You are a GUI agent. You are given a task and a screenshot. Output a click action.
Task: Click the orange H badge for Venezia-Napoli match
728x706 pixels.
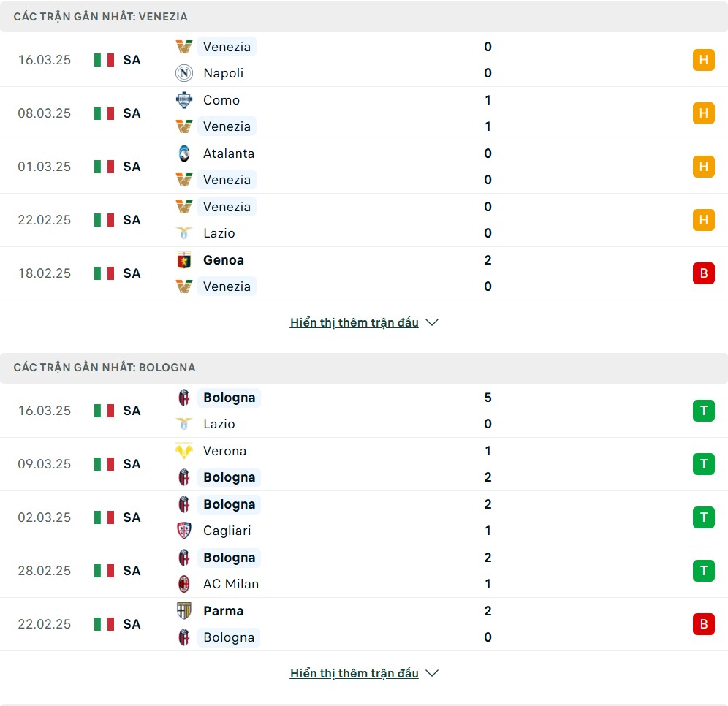click(703, 60)
